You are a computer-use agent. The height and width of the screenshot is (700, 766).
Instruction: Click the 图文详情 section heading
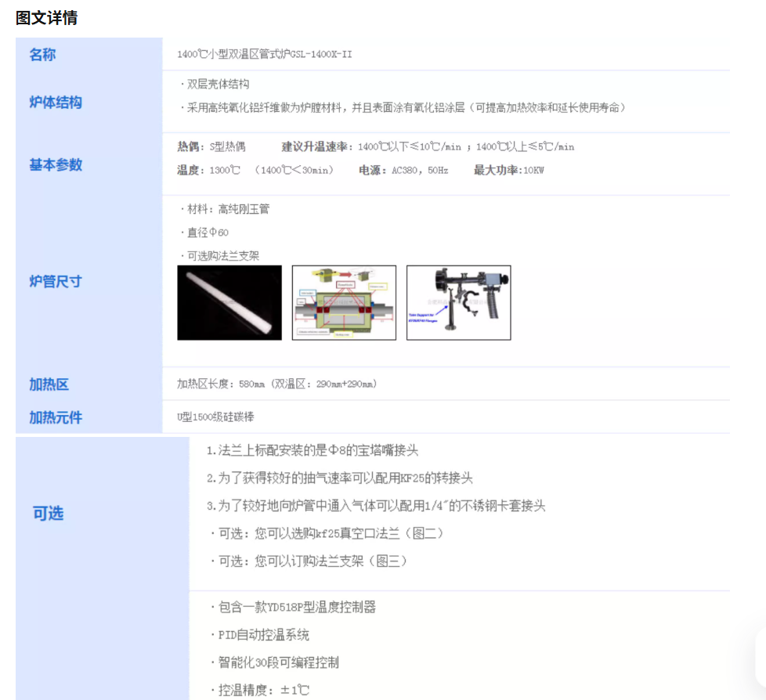click(47, 17)
